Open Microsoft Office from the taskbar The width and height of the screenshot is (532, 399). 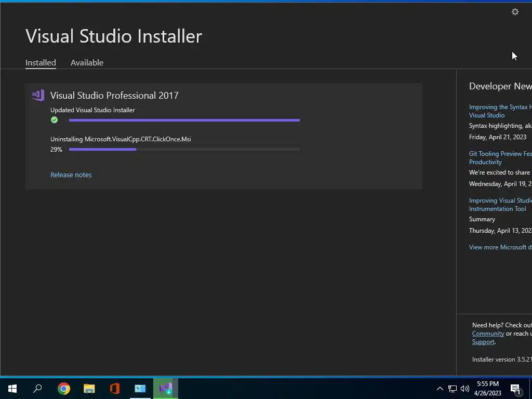[x=115, y=389]
